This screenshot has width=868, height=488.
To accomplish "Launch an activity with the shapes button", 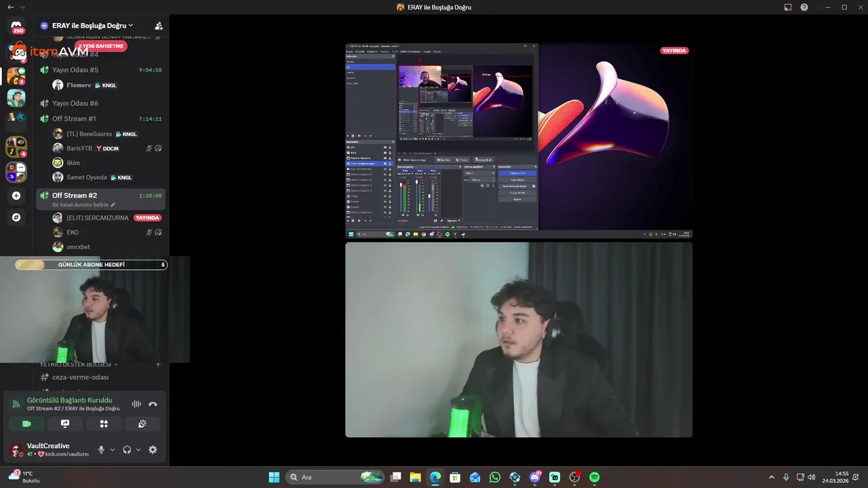I will (104, 424).
